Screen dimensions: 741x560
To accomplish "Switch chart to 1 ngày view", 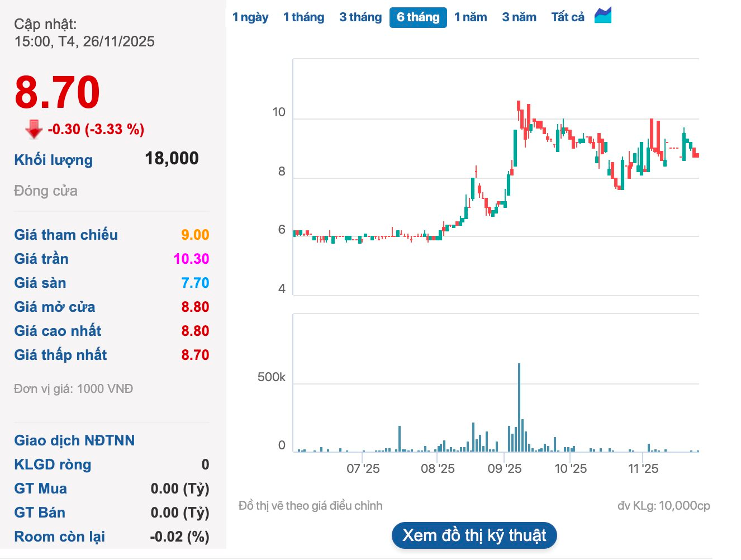I will (x=250, y=17).
